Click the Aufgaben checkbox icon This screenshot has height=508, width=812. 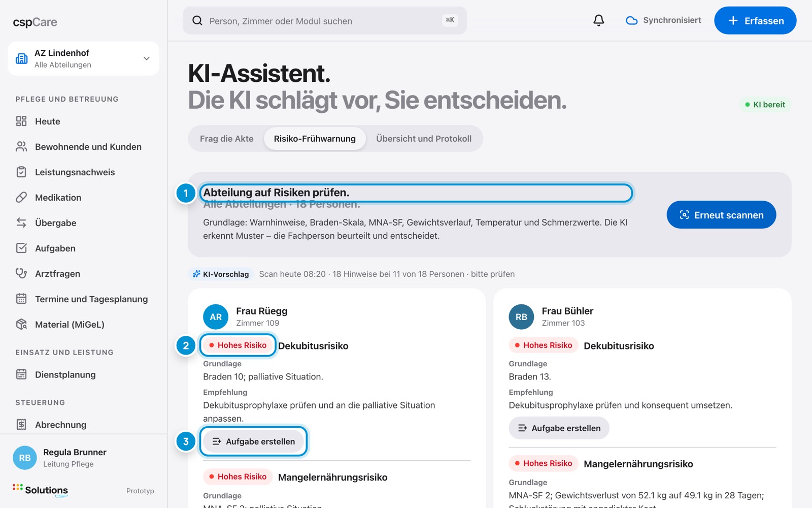tap(21, 248)
